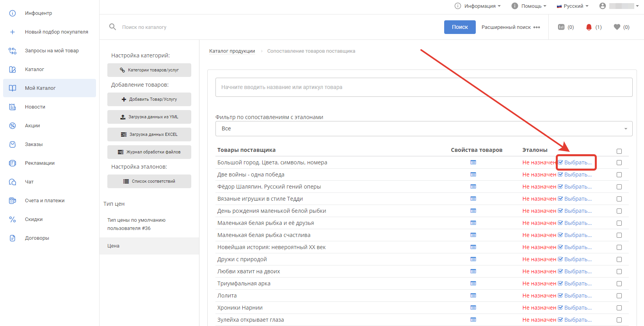644x326 pixels.
Task: Open favorites heart icon in header
Action: click(617, 27)
